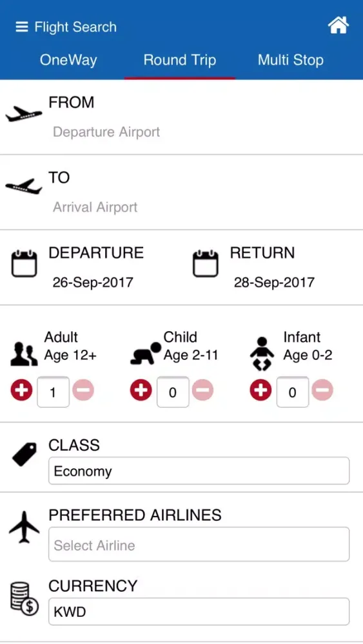Open the hamburger menu next to Flight Search

click(x=21, y=27)
